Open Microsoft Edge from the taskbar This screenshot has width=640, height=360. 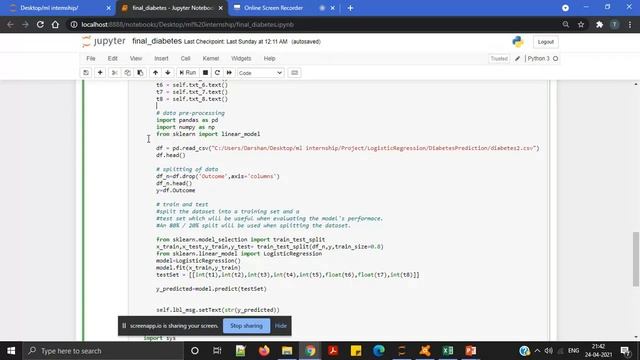(x=379, y=351)
